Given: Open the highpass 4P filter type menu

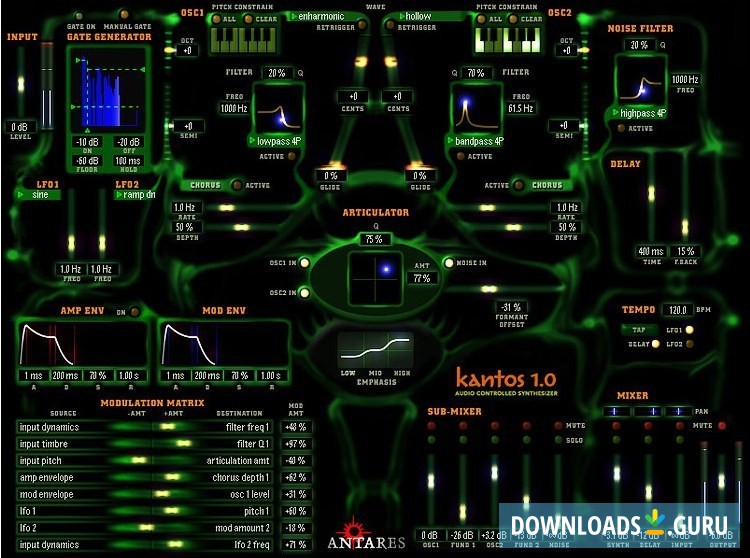Looking at the screenshot, I should click(x=640, y=113).
